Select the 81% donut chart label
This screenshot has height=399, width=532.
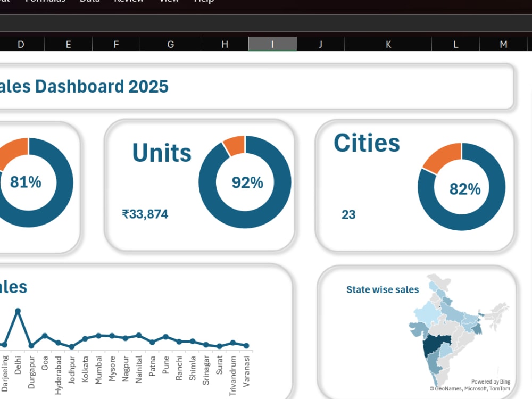26,182
